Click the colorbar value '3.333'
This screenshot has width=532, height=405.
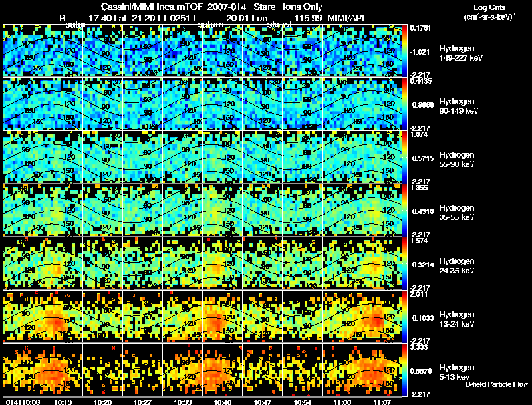click(419, 347)
